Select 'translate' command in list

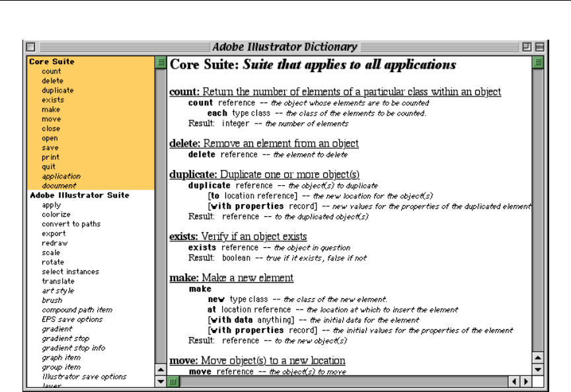coord(58,281)
